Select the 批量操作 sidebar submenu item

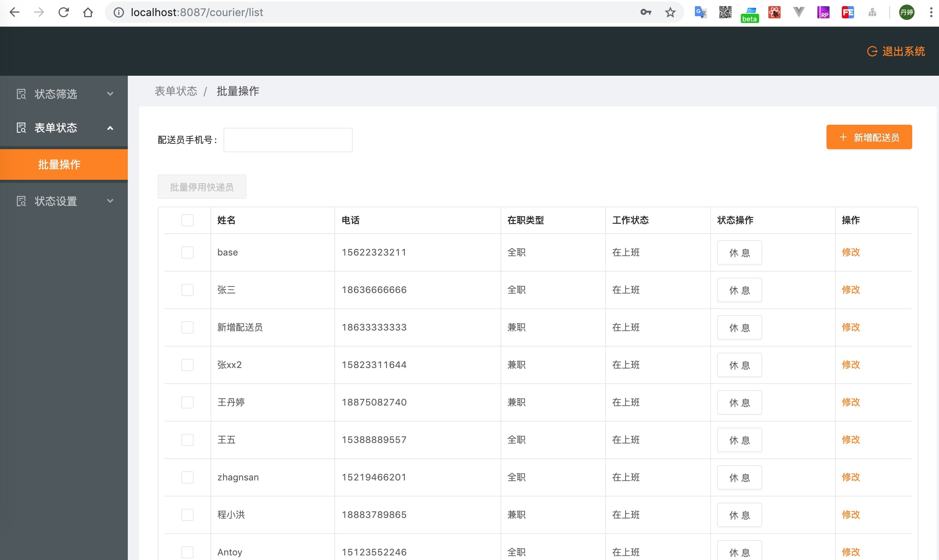click(x=59, y=164)
